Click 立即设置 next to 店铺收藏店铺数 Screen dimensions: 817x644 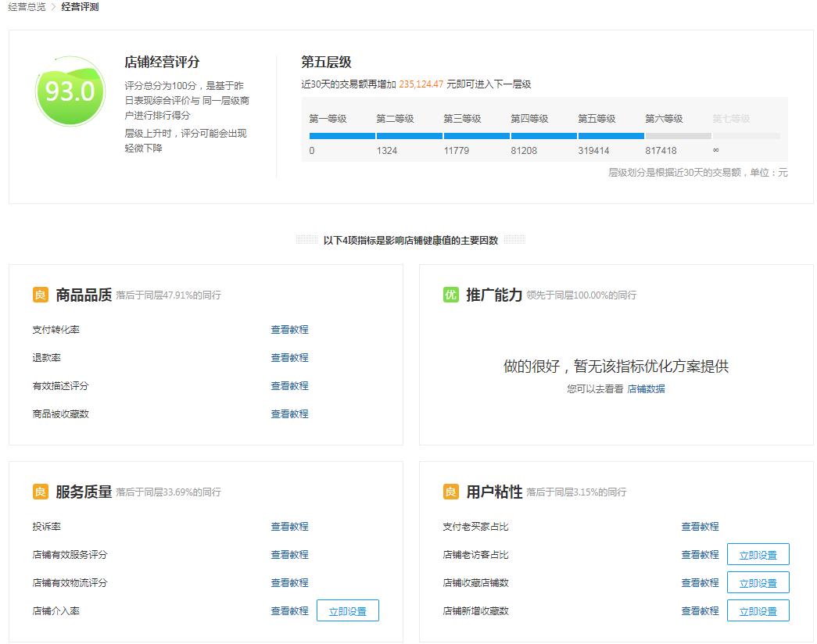coord(758,582)
